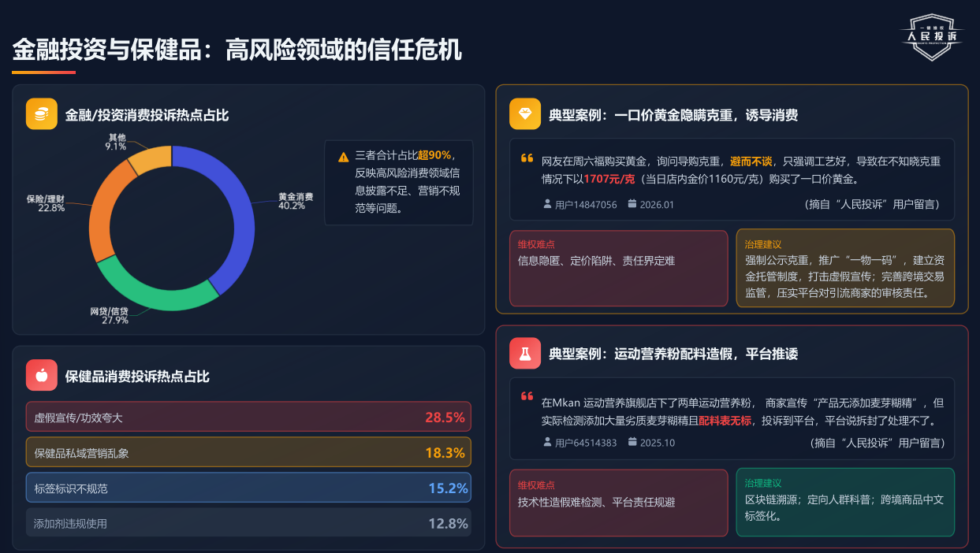Click the 人民投诉 shield logo

(x=931, y=36)
